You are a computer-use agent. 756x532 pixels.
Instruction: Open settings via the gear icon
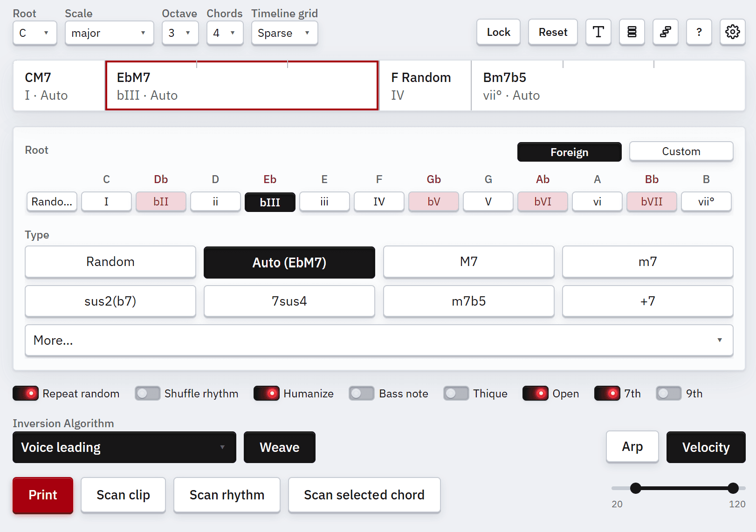(x=733, y=32)
